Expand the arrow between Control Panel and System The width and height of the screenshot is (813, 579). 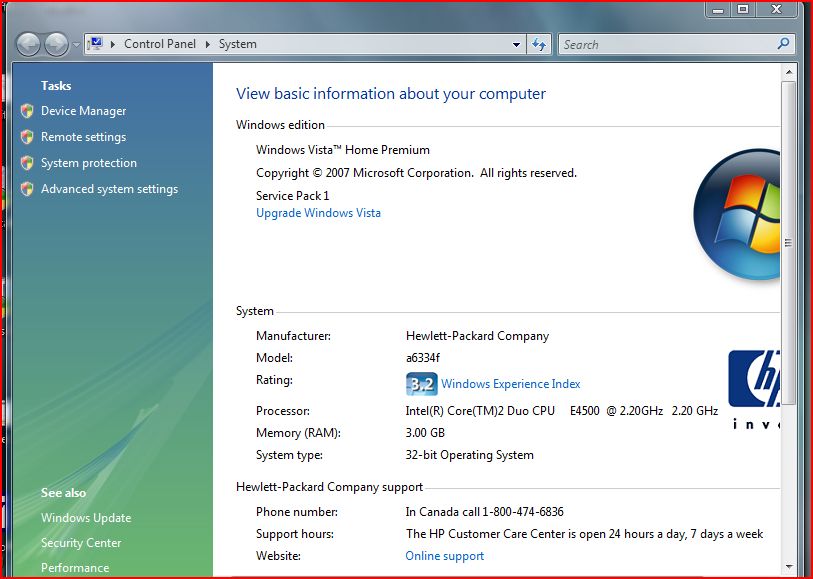pos(208,45)
